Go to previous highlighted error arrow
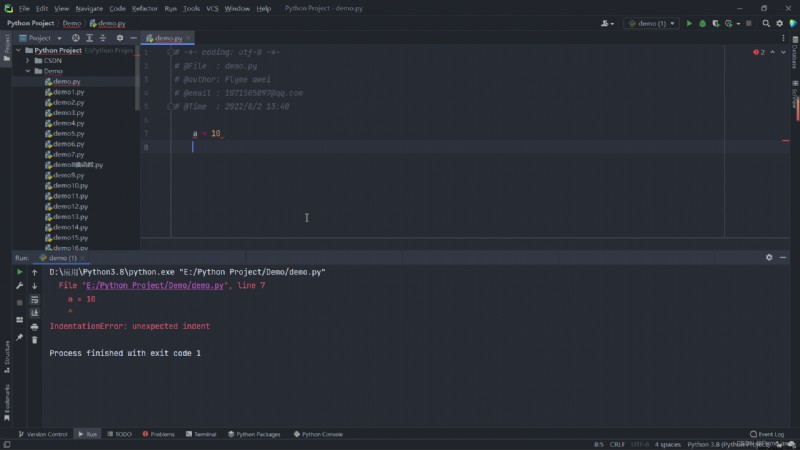Screen dimensions: 800x450 [x=772, y=52]
